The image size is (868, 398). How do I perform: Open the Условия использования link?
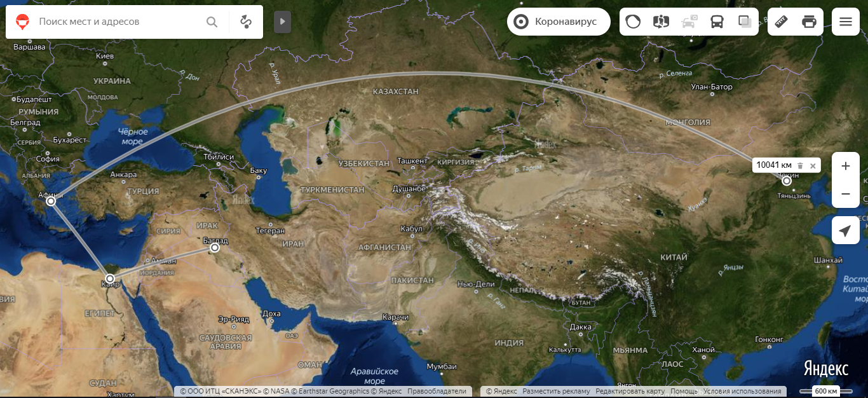pyautogui.click(x=742, y=392)
